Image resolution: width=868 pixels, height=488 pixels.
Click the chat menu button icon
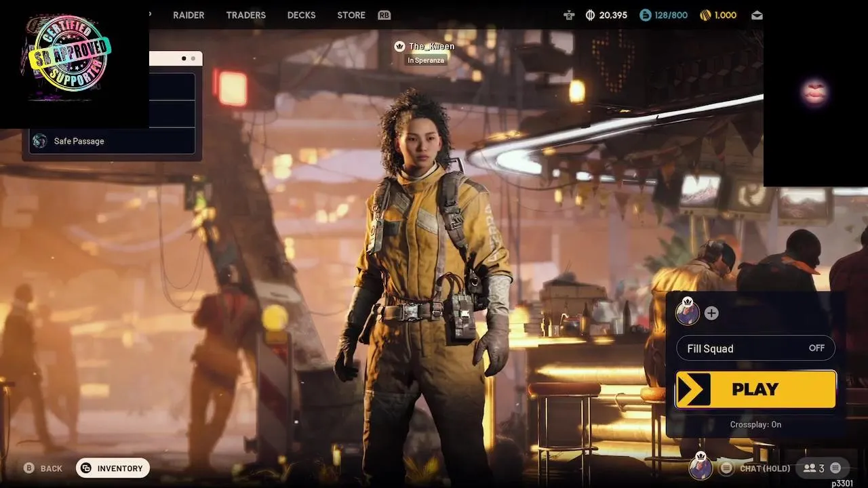pos(726,468)
